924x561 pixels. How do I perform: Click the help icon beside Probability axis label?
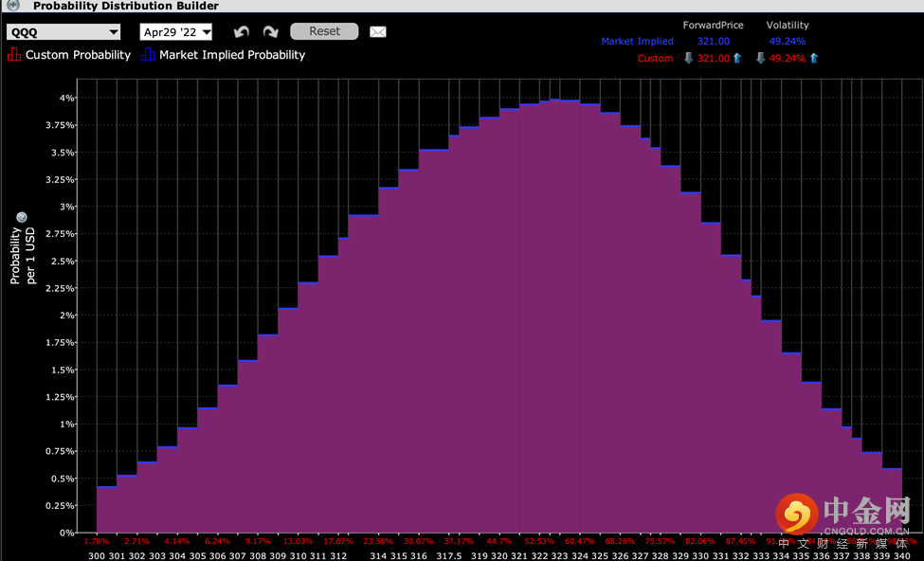21,217
